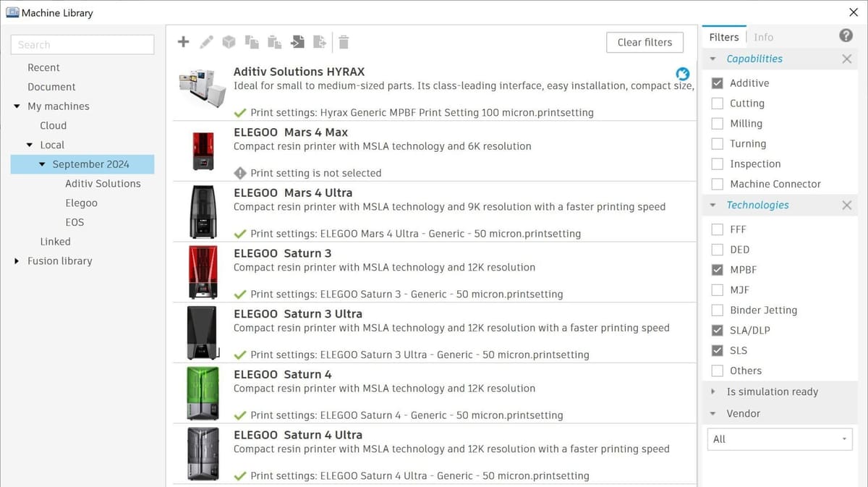Screen dimensions: 868x487
Task: Clear Capabilities filters with its X button
Action: click(846, 59)
